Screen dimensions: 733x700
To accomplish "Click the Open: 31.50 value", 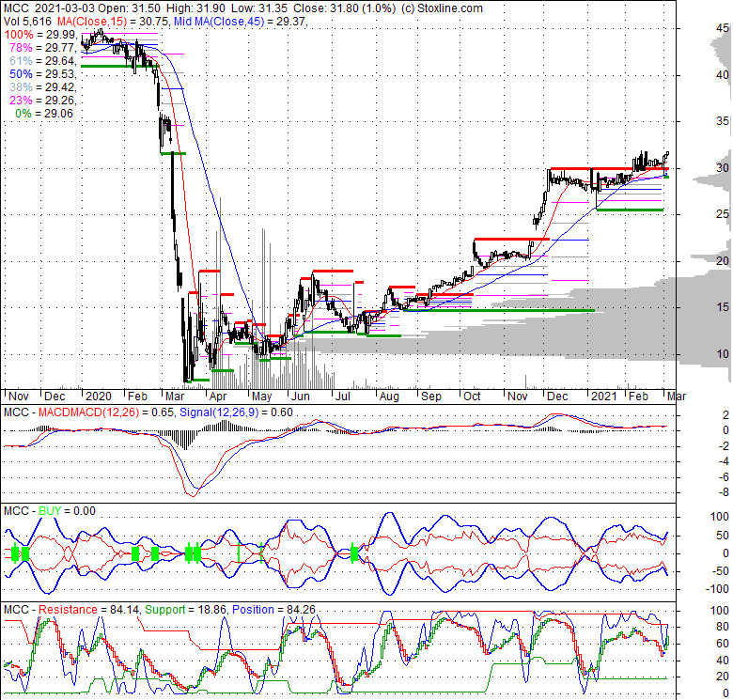I will 131,8.
